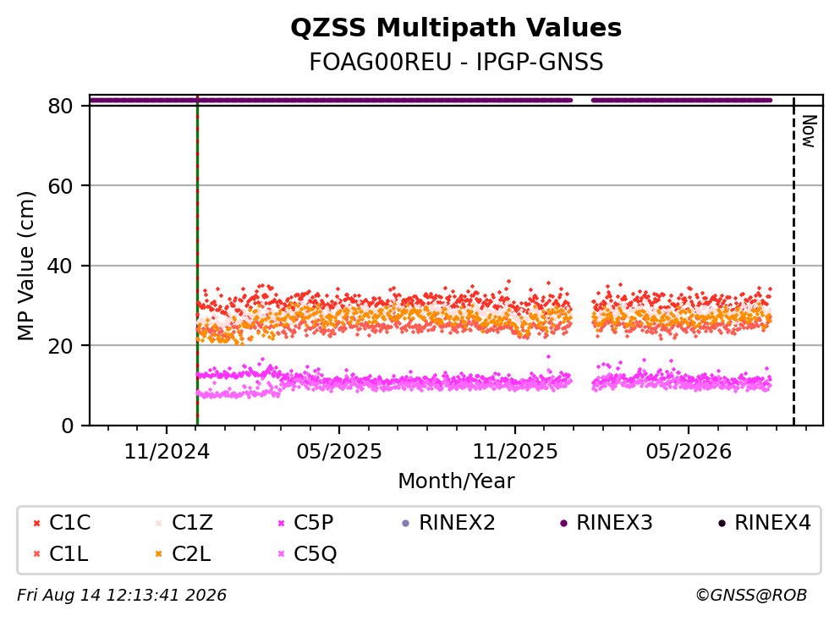Click the Month/Year axis label
Screen dimensions: 840x621
coord(456,481)
